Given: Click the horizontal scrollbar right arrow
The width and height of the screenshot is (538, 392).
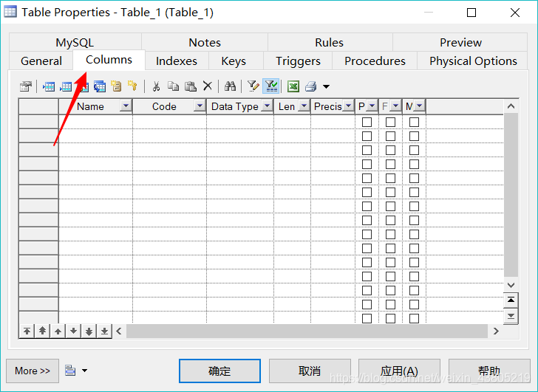Looking at the screenshot, I should tap(496, 331).
